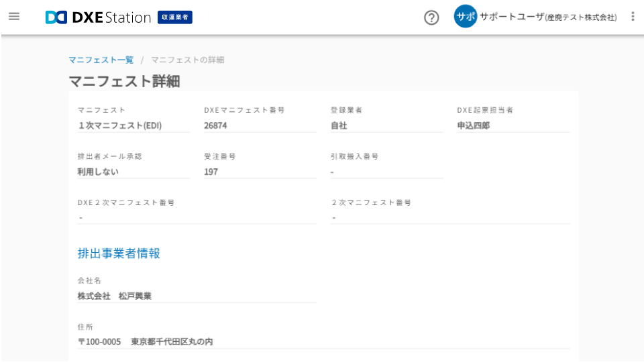
Task: Click the DXE Station logo
Action: pos(98,17)
